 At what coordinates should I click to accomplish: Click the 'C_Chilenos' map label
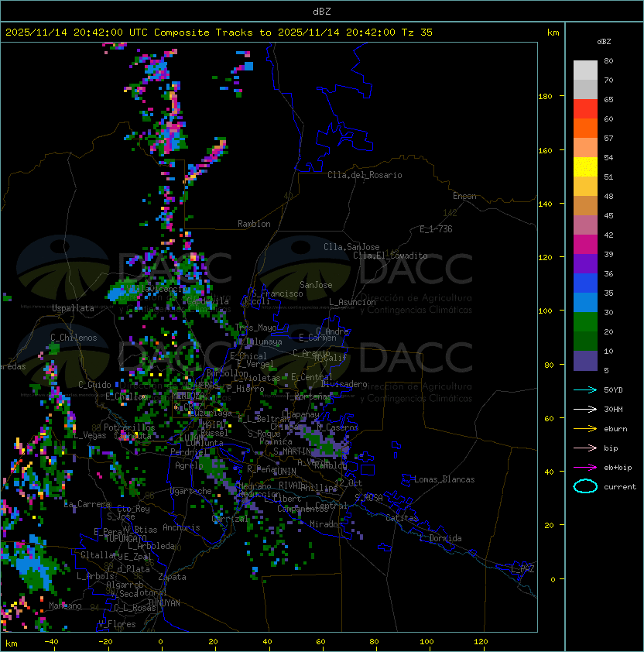(x=74, y=338)
